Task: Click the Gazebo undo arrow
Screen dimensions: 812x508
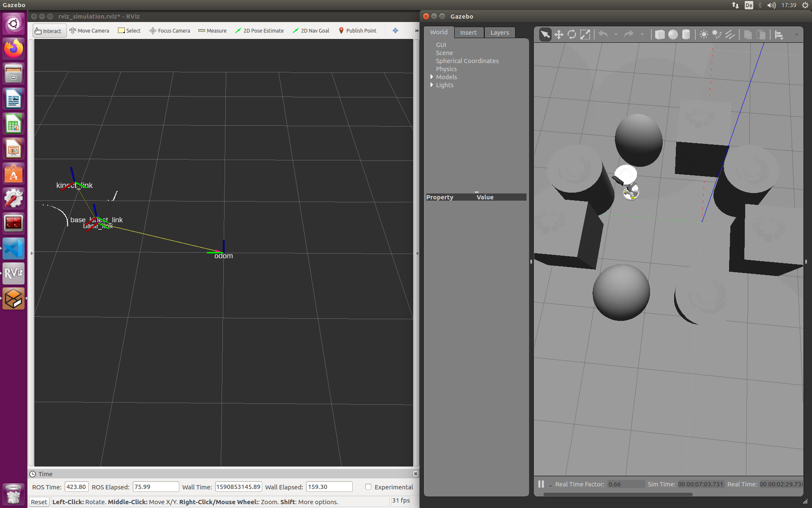Action: (603, 34)
